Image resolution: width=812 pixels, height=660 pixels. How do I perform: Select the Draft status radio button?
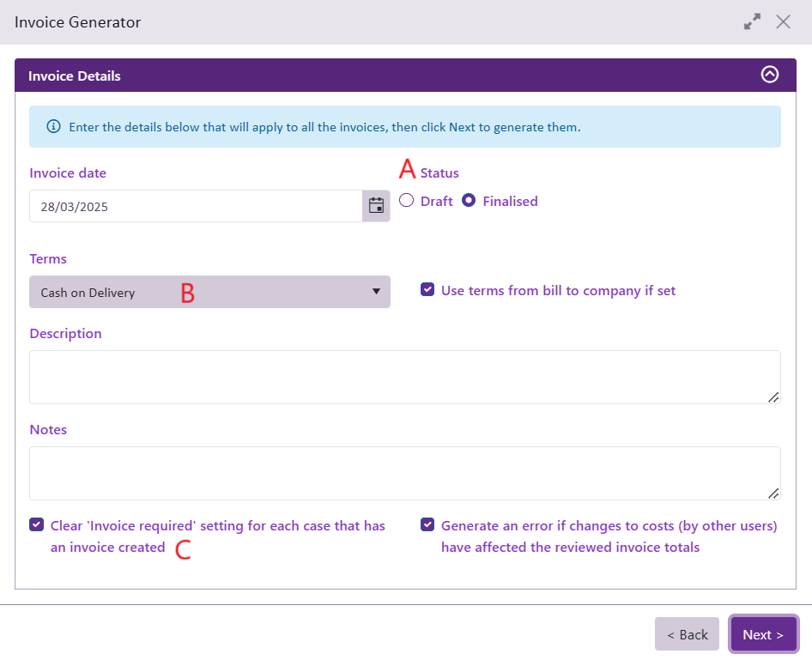coord(407,201)
